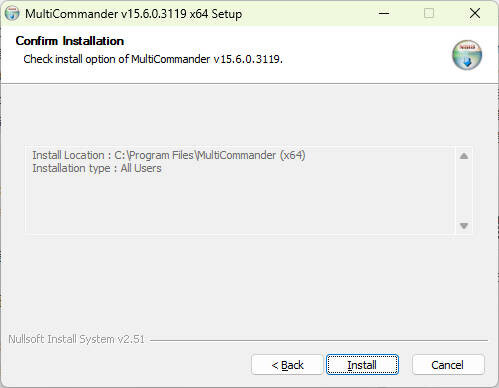Click the Check install option subtitle text
Viewport: 499px width, 388px height.
coord(153,59)
